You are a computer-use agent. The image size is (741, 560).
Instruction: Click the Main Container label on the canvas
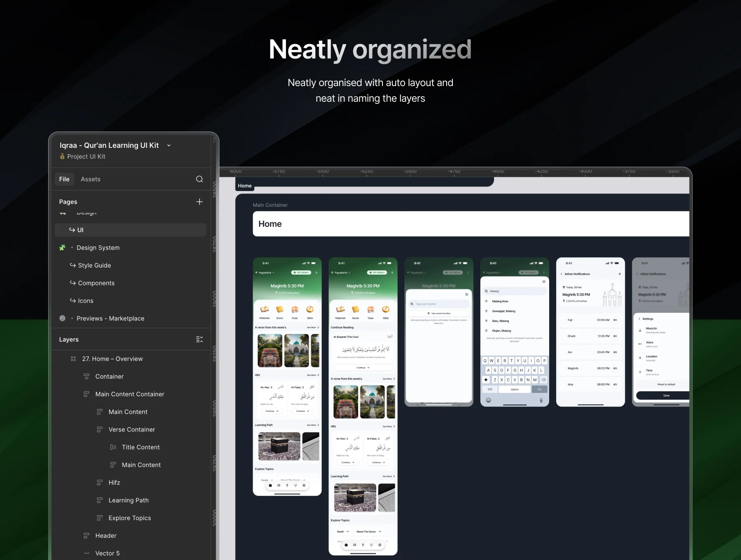270,205
